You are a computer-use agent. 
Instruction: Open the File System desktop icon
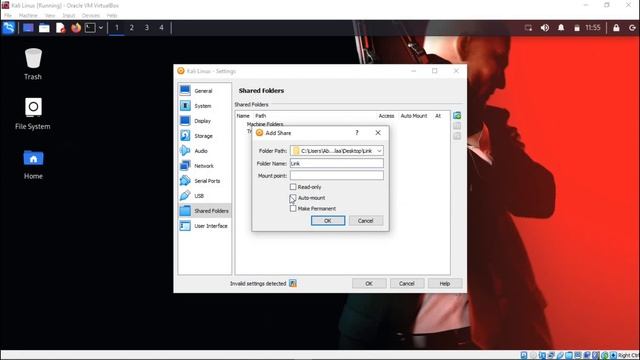[x=33, y=114]
